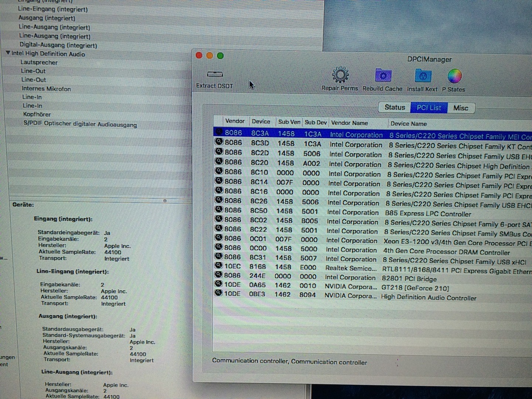Open the Misc tab

(x=461, y=108)
